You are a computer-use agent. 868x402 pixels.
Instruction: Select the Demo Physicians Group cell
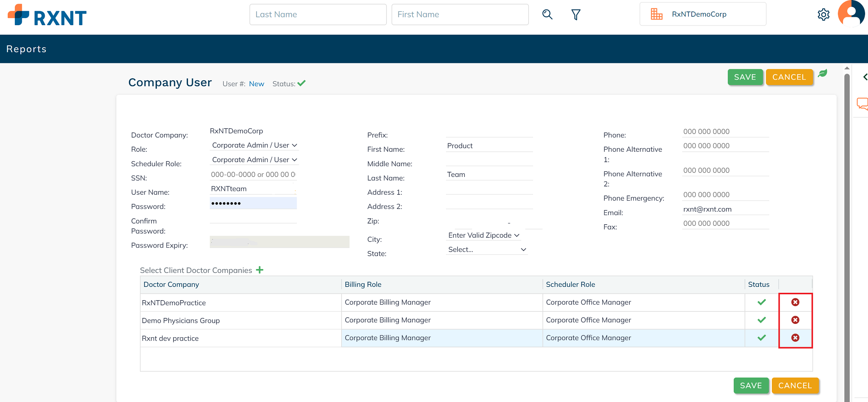click(x=241, y=320)
